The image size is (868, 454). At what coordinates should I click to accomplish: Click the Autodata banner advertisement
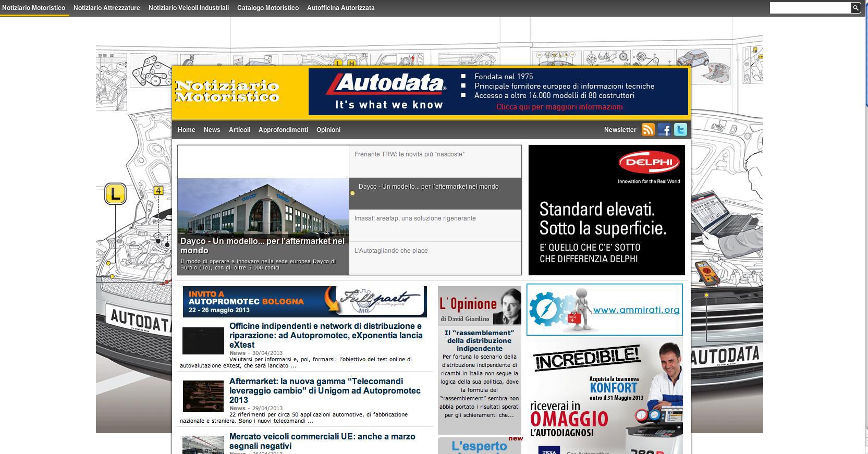point(498,92)
